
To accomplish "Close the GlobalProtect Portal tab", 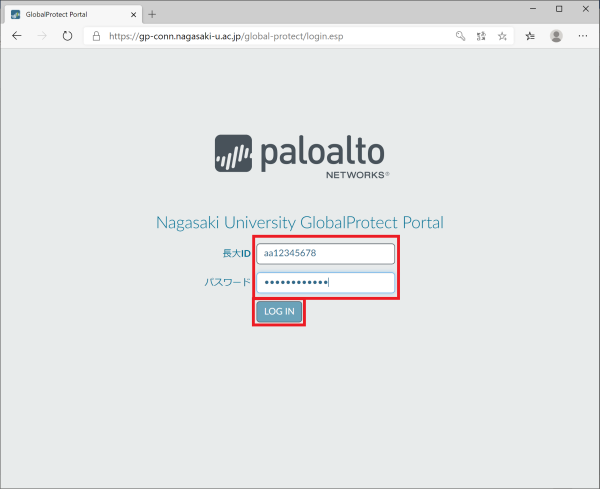I will [134, 13].
